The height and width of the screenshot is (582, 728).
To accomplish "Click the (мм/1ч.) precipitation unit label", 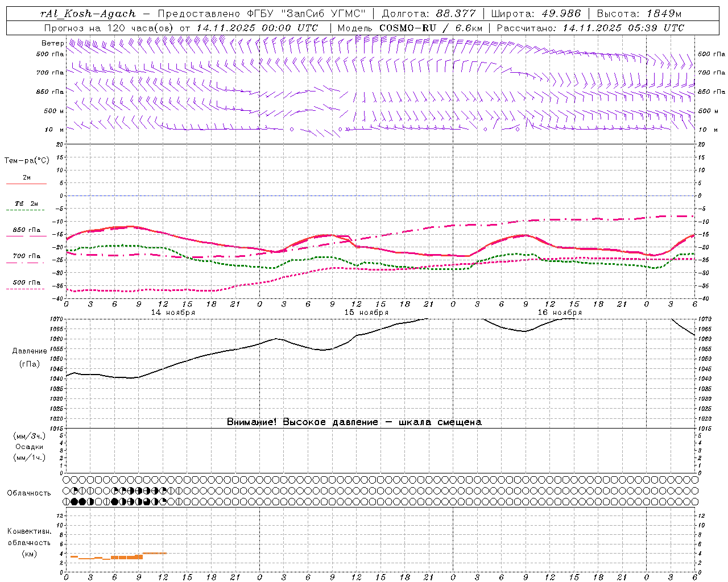I will coord(30,458).
